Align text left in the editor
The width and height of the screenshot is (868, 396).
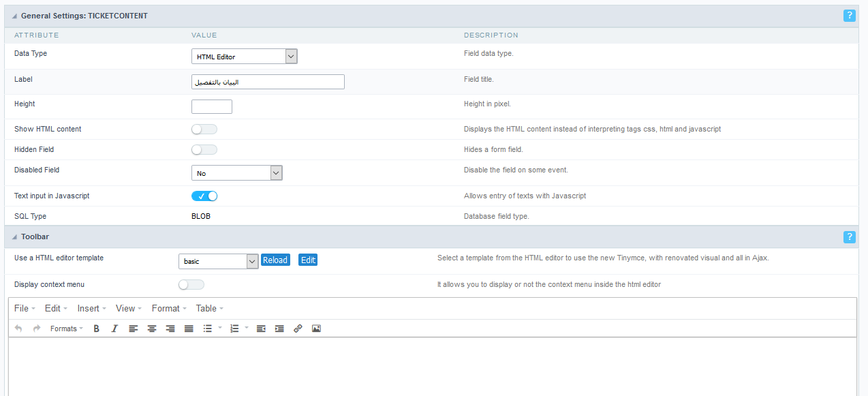tap(134, 329)
